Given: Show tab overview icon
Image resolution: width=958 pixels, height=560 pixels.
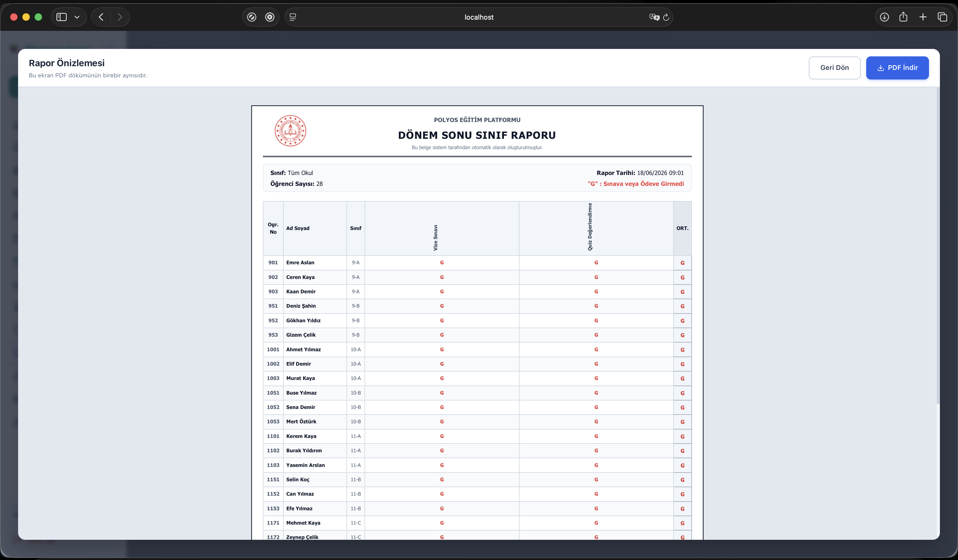Looking at the screenshot, I should coord(942,17).
